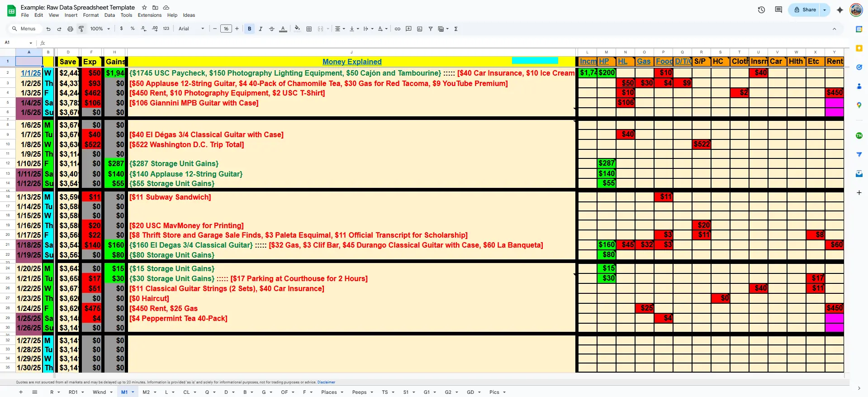The width and height of the screenshot is (868, 397).
Task: Open the File menu
Action: tap(25, 15)
